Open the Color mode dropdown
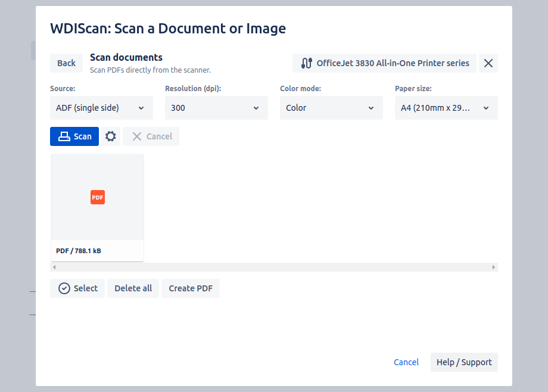This screenshot has width=548, height=392. pyautogui.click(x=331, y=108)
